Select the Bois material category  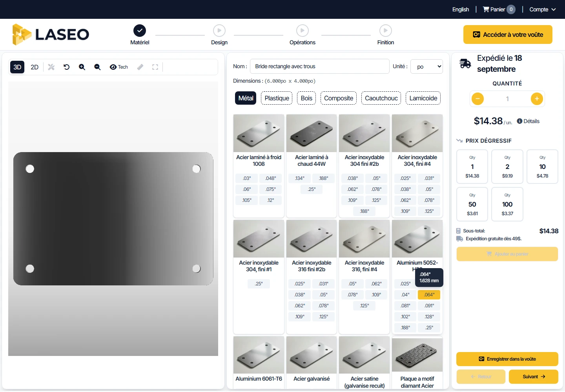pyautogui.click(x=306, y=98)
